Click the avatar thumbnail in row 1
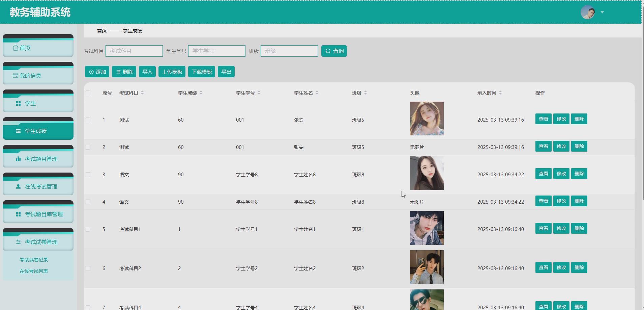The width and height of the screenshot is (644, 310). coord(427,119)
